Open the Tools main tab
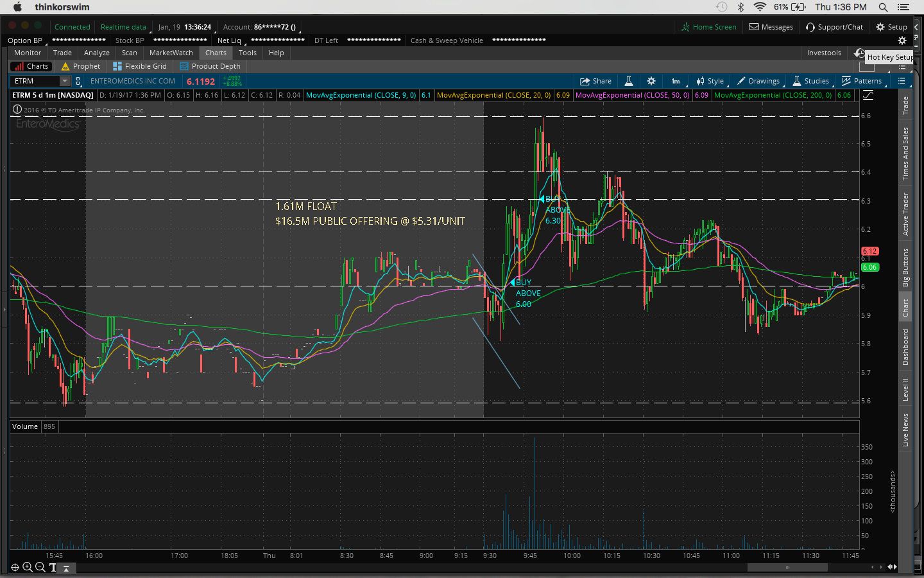This screenshot has width=924, height=578. click(248, 53)
